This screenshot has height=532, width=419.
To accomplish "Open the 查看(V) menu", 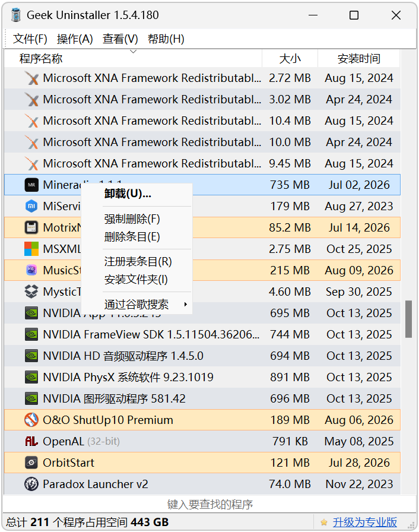I will 120,39.
